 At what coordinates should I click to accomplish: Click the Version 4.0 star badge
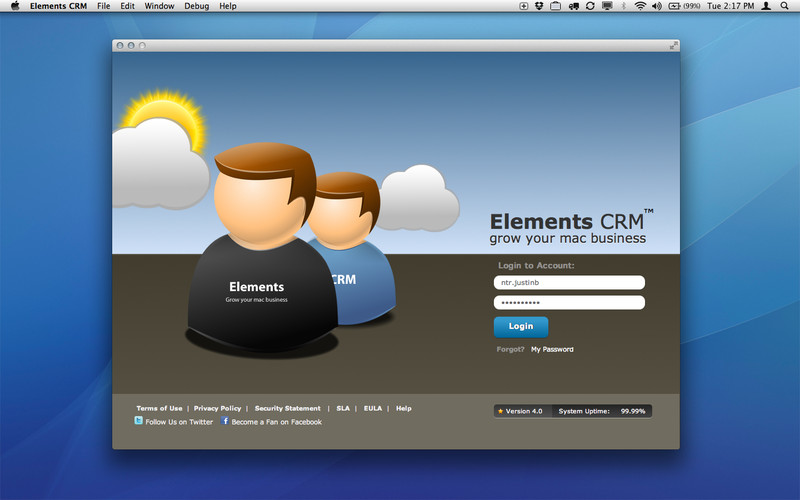(522, 411)
